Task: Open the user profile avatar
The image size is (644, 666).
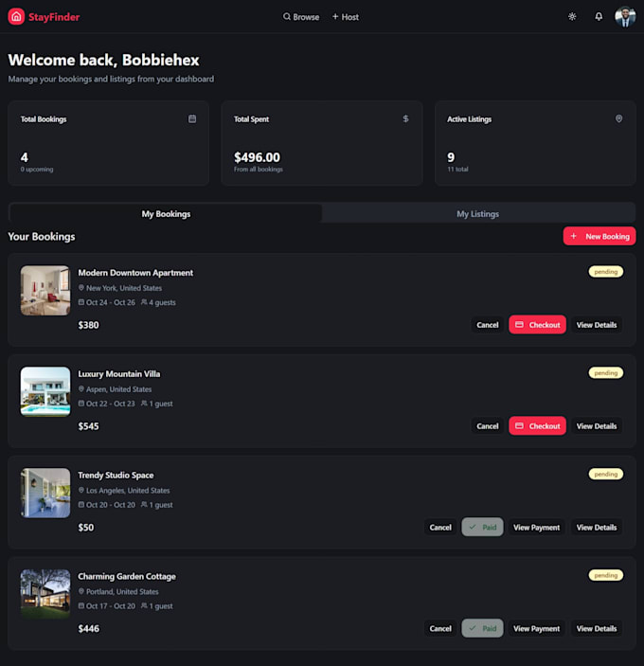Action: coord(625,16)
